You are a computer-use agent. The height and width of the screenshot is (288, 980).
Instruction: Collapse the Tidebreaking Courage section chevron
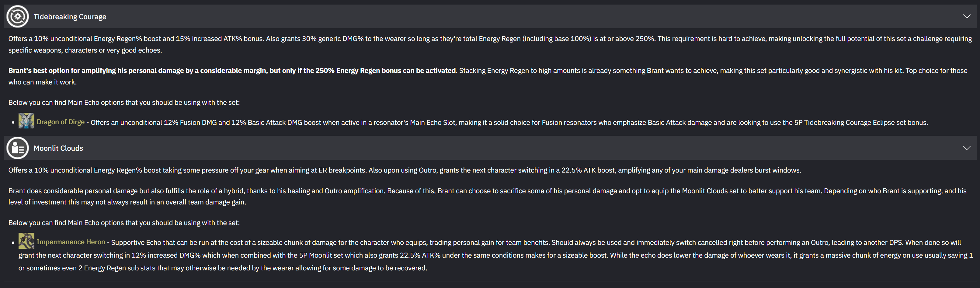pos(967,16)
